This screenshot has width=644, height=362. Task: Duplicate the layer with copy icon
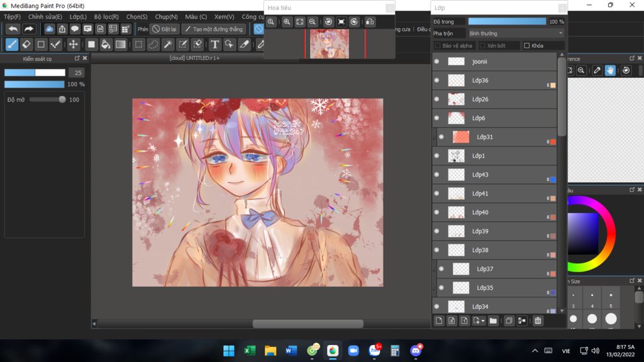509,321
